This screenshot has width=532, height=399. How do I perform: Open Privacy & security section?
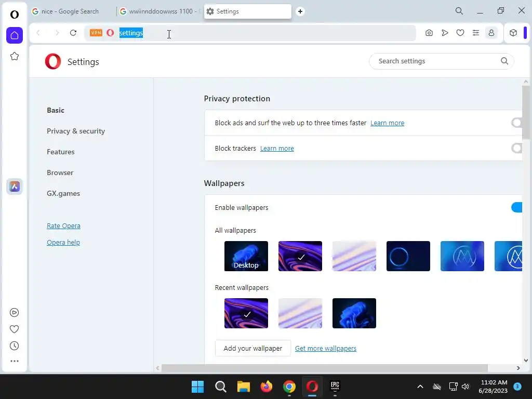point(76,131)
